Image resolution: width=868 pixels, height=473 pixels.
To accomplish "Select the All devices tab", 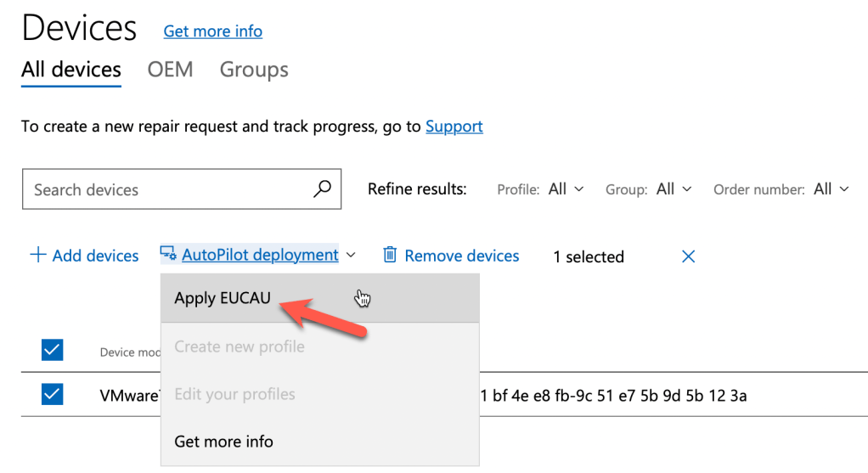I will click(x=71, y=70).
